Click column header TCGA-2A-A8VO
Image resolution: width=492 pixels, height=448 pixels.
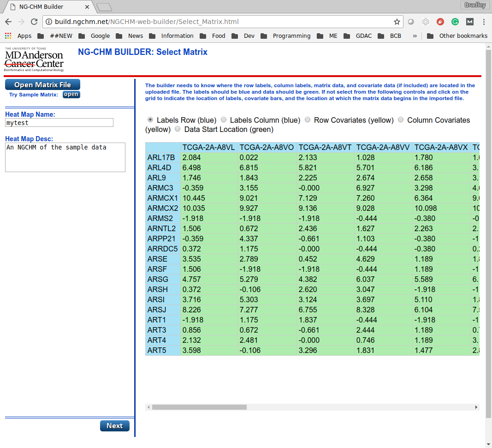tap(267, 147)
